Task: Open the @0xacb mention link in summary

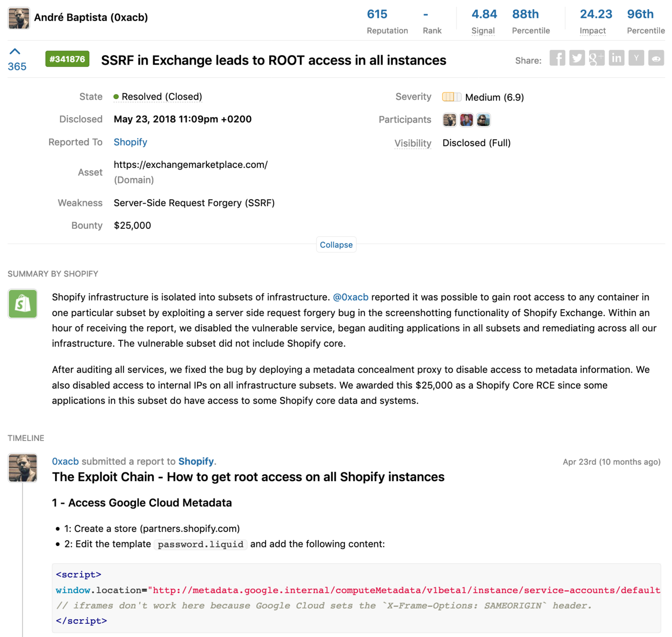Action: tap(350, 297)
